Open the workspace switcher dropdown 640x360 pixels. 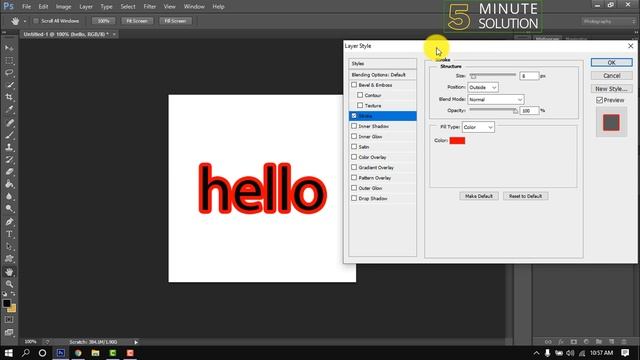pos(609,21)
